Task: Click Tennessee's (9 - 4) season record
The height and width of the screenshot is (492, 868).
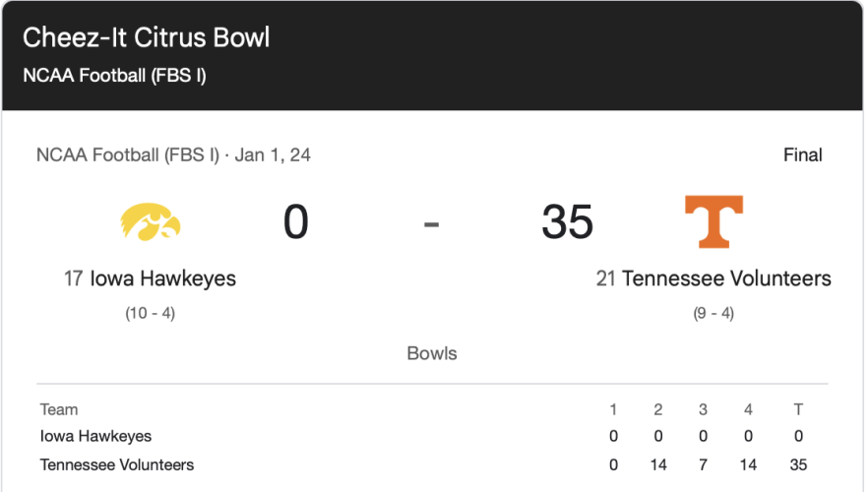Action: coord(713,314)
